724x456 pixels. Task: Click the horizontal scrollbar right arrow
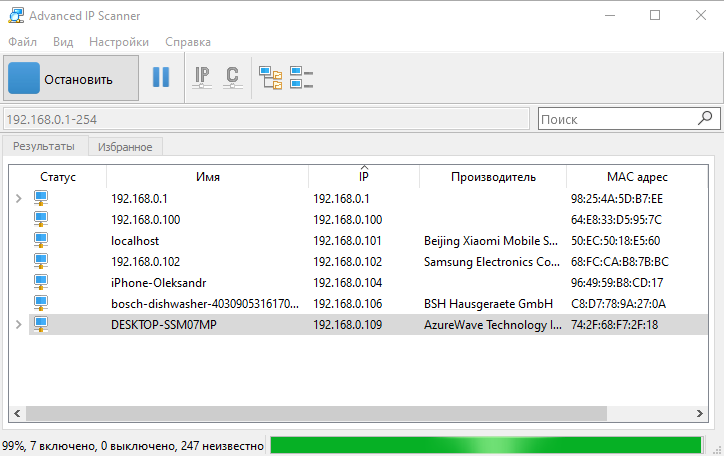coord(700,413)
